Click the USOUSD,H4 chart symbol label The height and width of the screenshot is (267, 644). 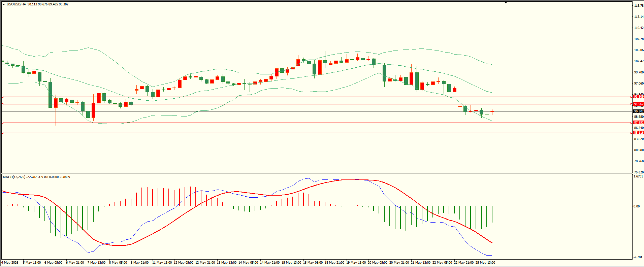click(16, 4)
